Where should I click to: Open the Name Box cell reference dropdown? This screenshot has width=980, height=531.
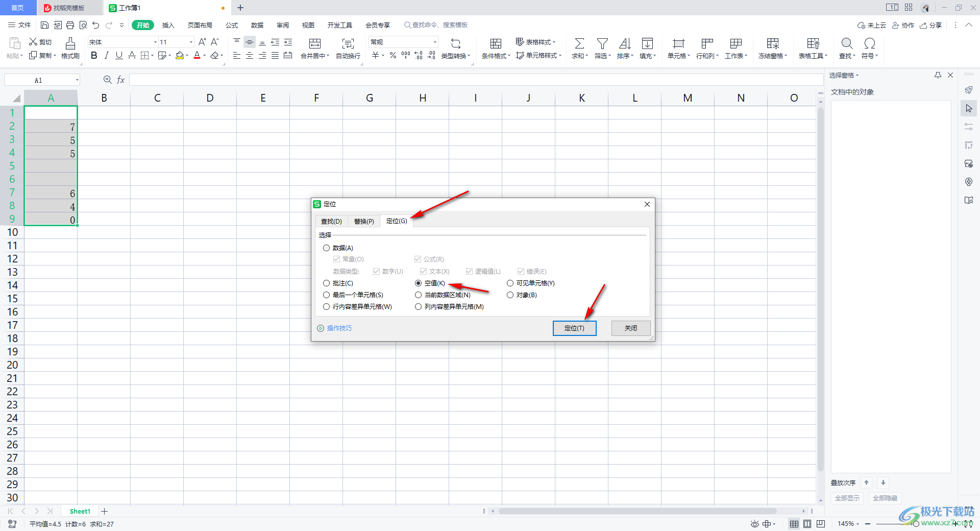click(x=77, y=80)
